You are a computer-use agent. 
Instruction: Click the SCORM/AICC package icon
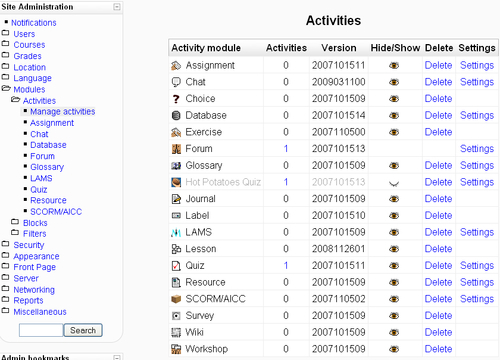(x=176, y=299)
